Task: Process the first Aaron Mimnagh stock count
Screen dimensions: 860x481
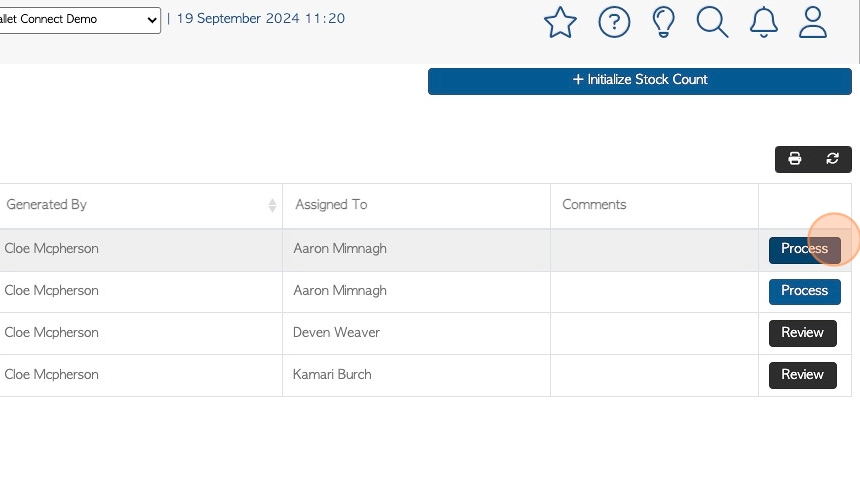Action: point(804,250)
